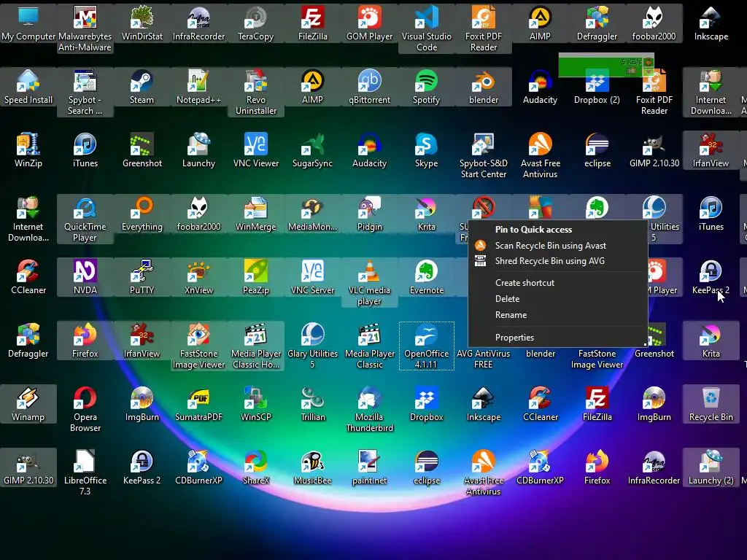Select the XnView icon
This screenshot has height=560, width=747.
pos(198,277)
